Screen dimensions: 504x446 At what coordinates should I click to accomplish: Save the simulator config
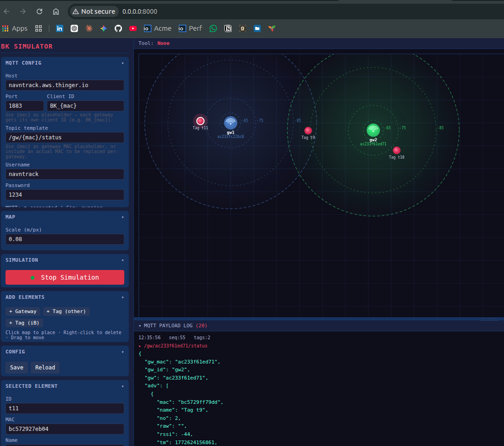(17, 368)
